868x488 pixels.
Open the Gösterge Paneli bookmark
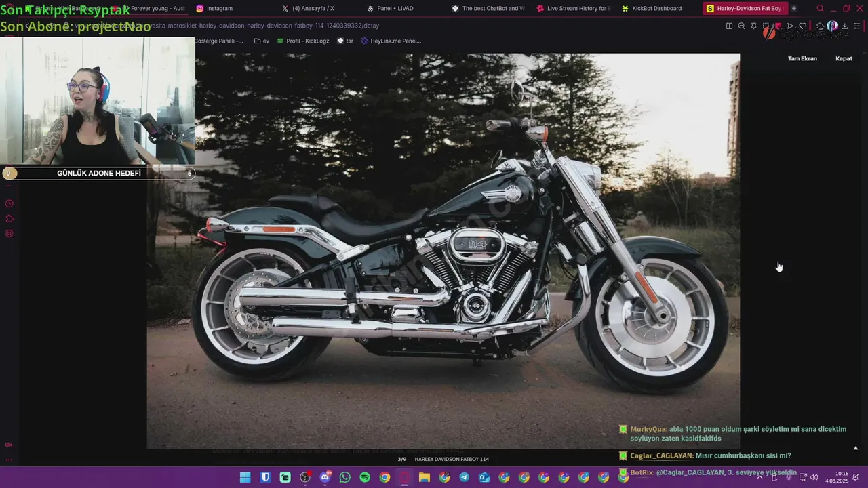(218, 41)
